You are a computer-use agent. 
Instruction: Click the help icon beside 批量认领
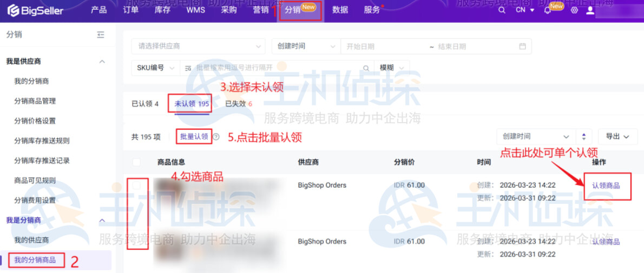[216, 137]
